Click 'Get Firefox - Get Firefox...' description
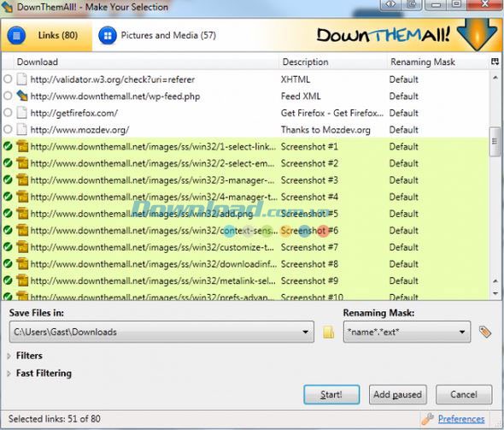 332,113
